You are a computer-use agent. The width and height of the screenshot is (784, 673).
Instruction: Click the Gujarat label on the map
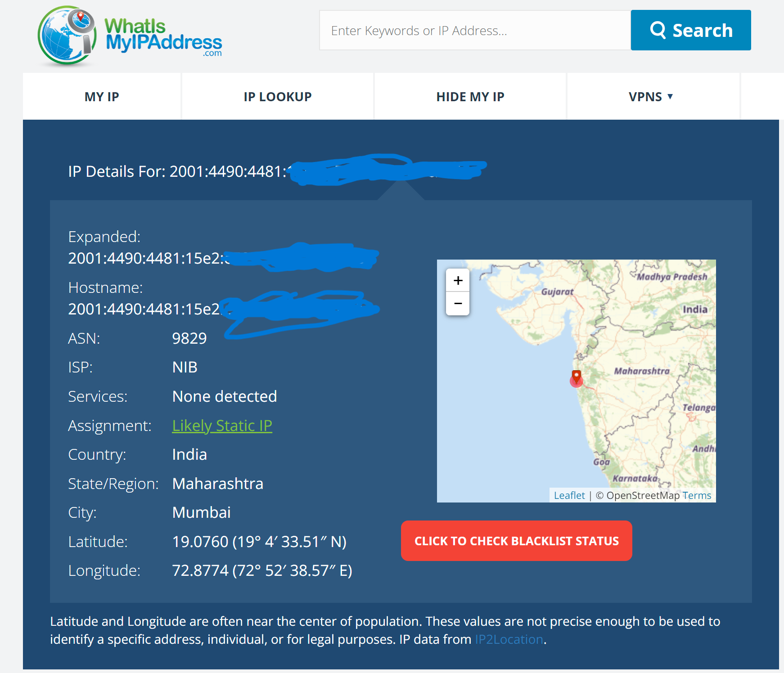(557, 292)
